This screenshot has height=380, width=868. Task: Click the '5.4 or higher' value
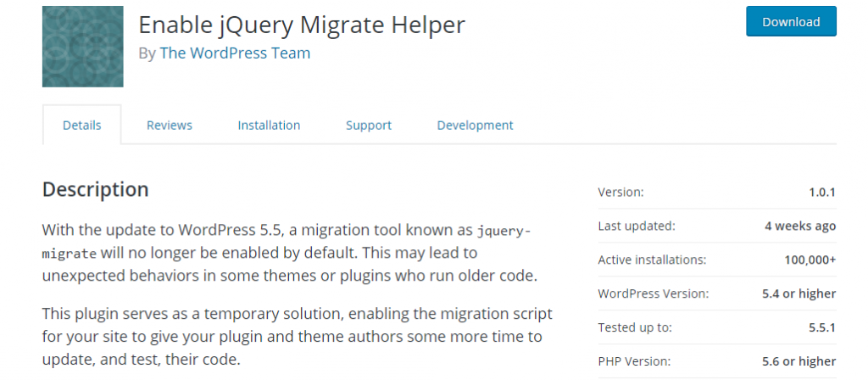tap(798, 293)
